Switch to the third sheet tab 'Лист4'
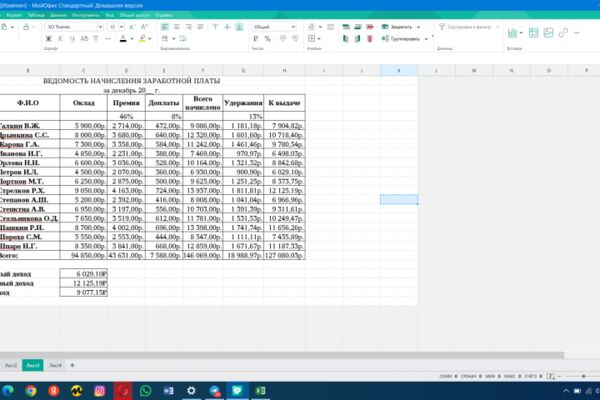Image resolution: width=600 pixels, height=400 pixels. [55, 365]
